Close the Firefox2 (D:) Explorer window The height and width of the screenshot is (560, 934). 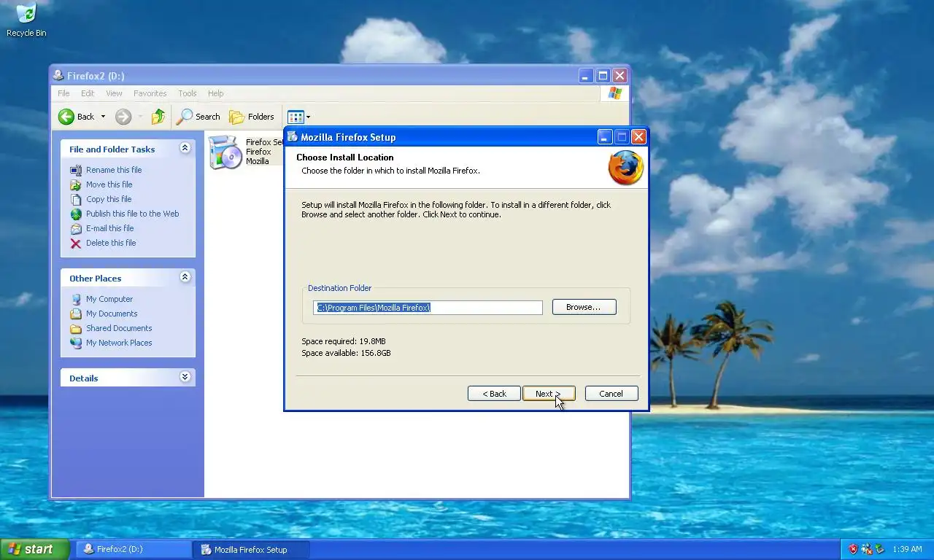click(620, 76)
